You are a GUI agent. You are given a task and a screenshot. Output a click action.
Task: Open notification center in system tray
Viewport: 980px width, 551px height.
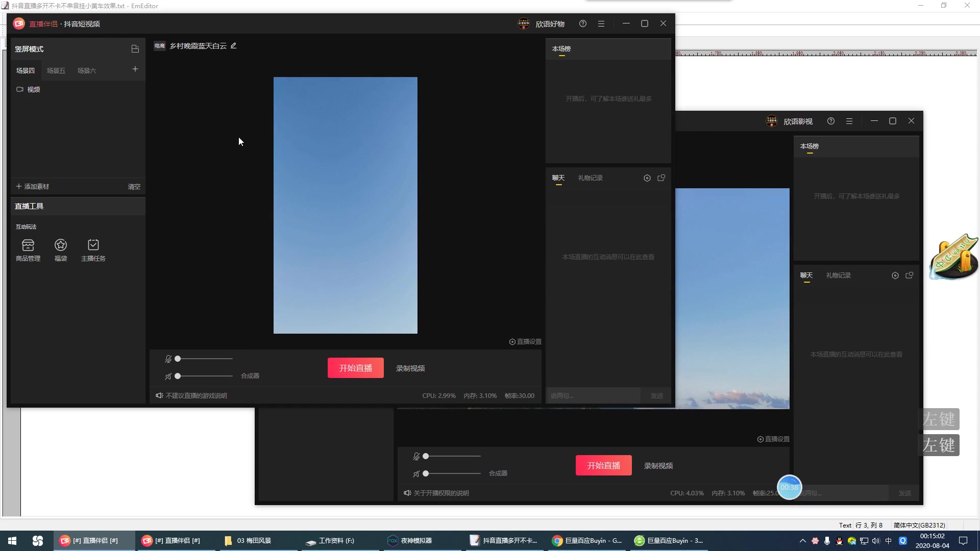[x=963, y=541]
